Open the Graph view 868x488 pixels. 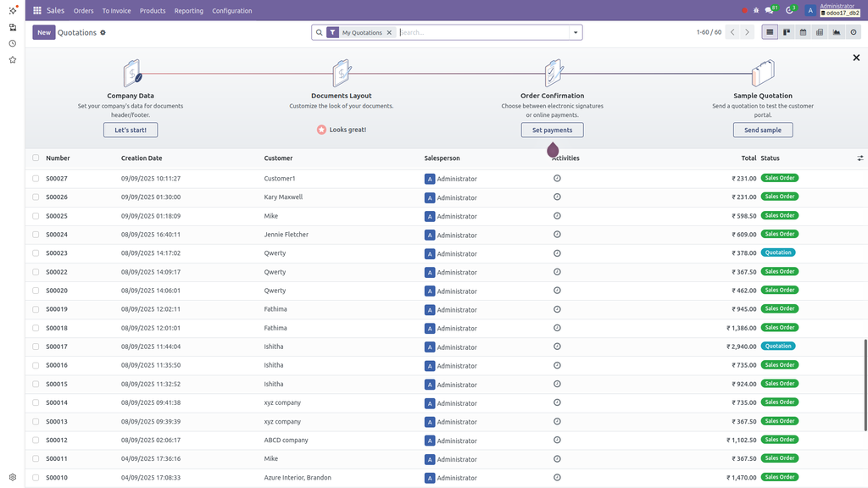836,32
